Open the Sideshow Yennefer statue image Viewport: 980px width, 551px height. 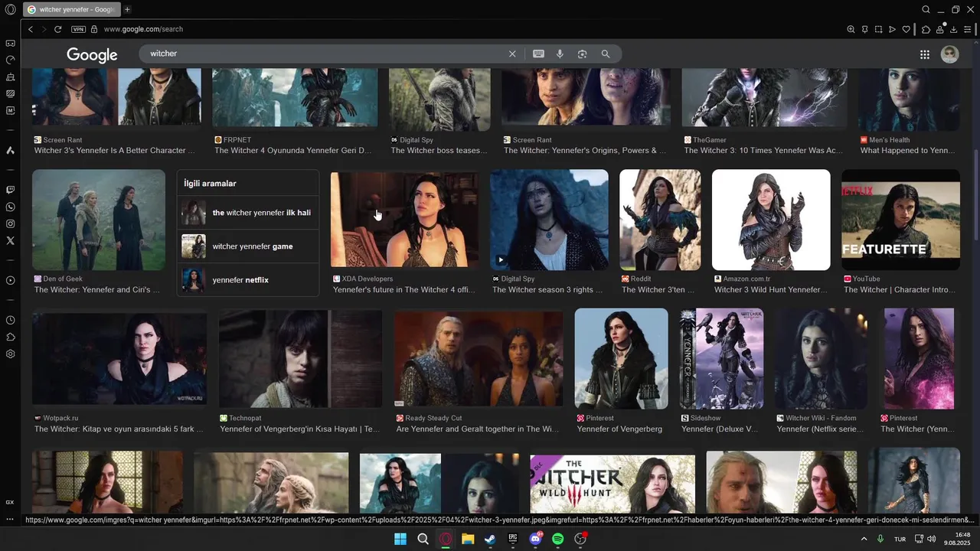coord(721,359)
